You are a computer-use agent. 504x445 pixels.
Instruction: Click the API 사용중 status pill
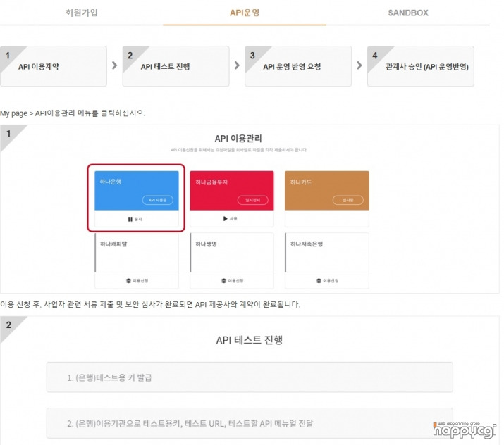click(x=157, y=200)
